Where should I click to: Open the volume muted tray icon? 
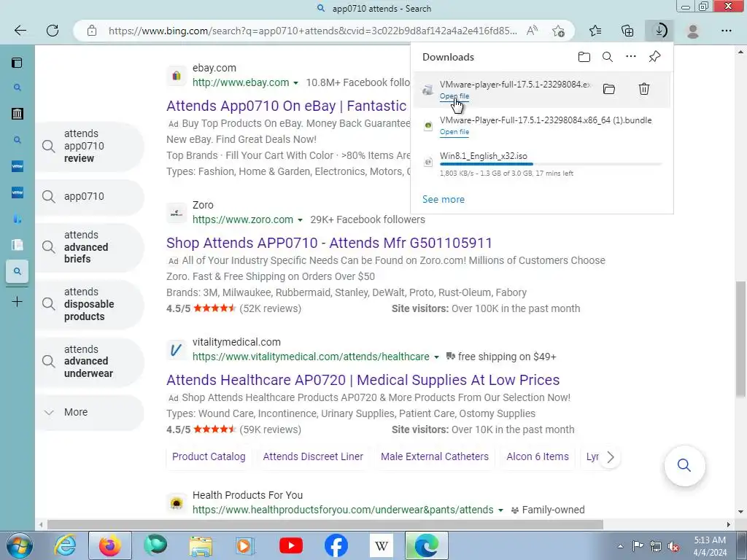point(673,546)
